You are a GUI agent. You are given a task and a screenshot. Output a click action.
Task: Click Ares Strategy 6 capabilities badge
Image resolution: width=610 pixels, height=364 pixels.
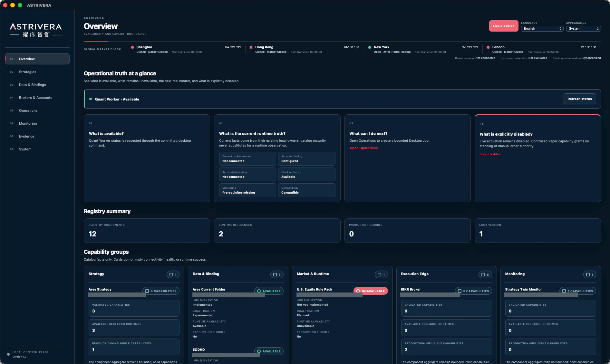(x=161, y=291)
